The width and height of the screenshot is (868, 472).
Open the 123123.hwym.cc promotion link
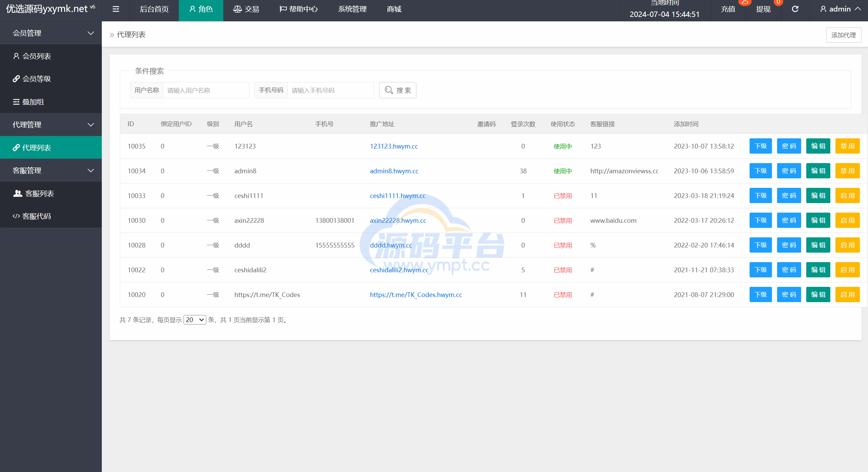click(x=394, y=146)
